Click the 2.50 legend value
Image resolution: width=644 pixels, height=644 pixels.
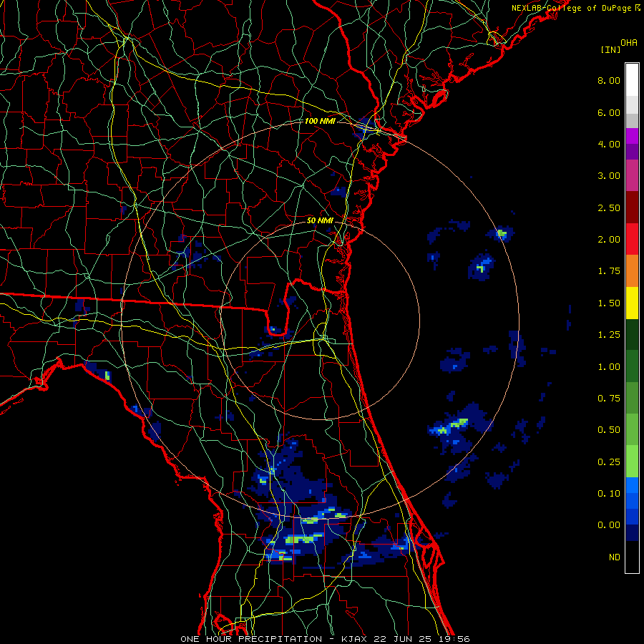tap(609, 208)
